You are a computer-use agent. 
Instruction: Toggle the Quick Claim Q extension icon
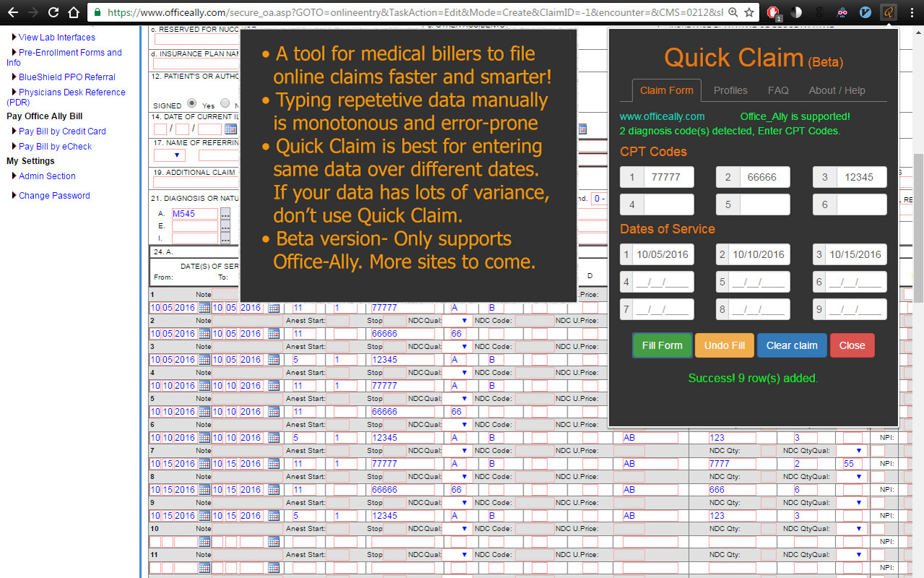[x=889, y=12]
